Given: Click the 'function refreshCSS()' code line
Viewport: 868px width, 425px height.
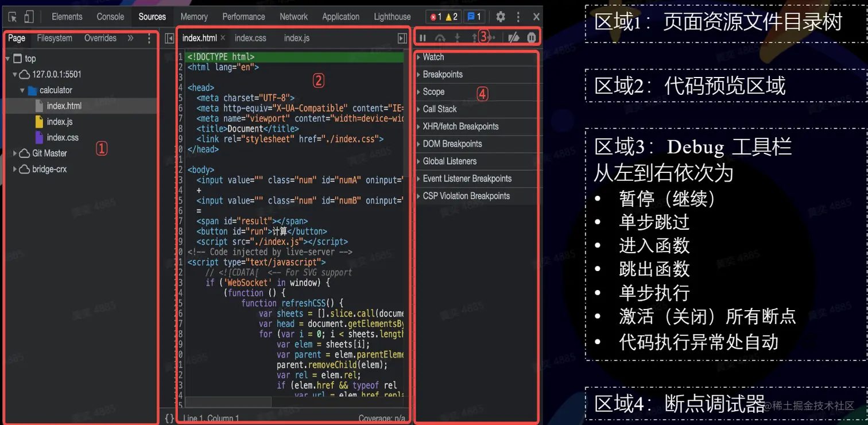Looking at the screenshot, I should (292, 303).
